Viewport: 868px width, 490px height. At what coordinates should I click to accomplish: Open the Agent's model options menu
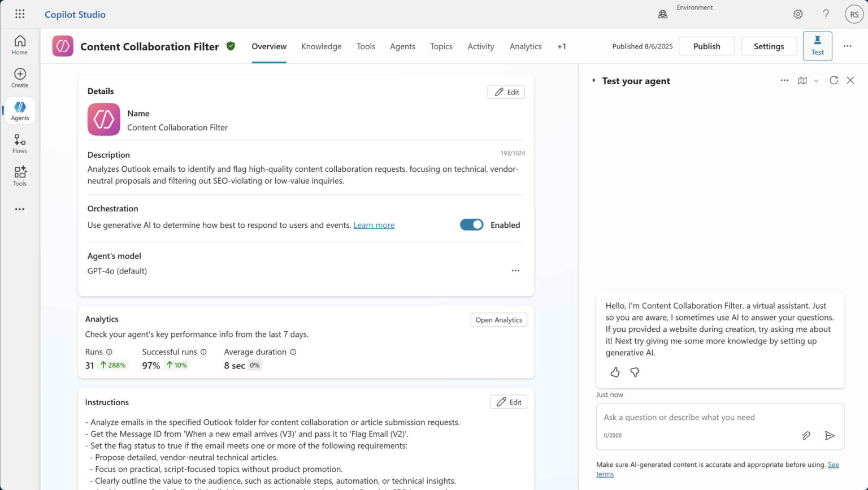(515, 270)
